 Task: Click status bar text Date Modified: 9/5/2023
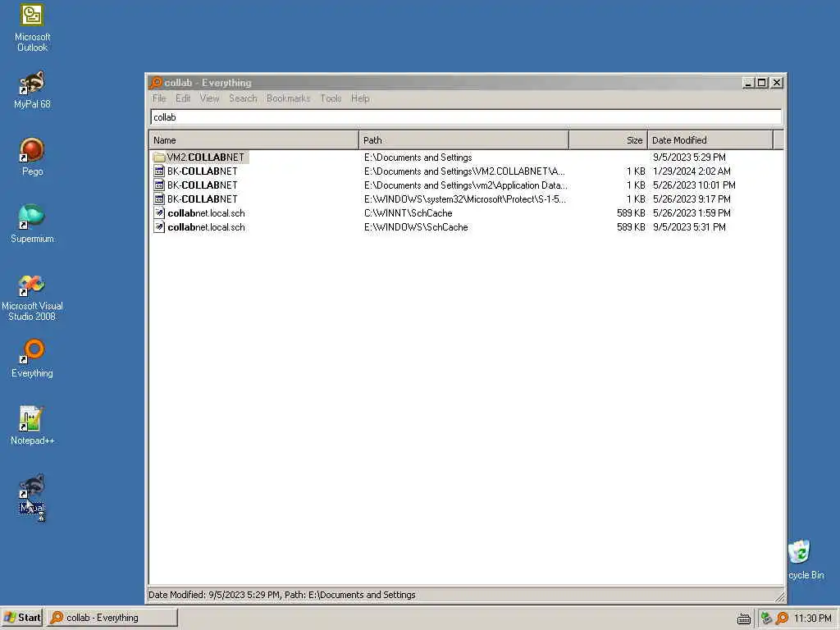282,595
